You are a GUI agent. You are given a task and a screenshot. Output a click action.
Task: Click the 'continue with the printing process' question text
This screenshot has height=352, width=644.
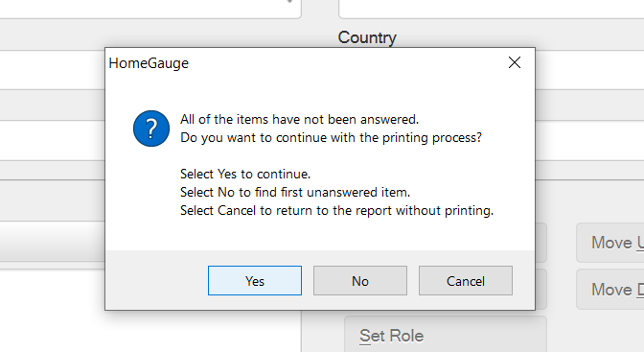coord(379,137)
